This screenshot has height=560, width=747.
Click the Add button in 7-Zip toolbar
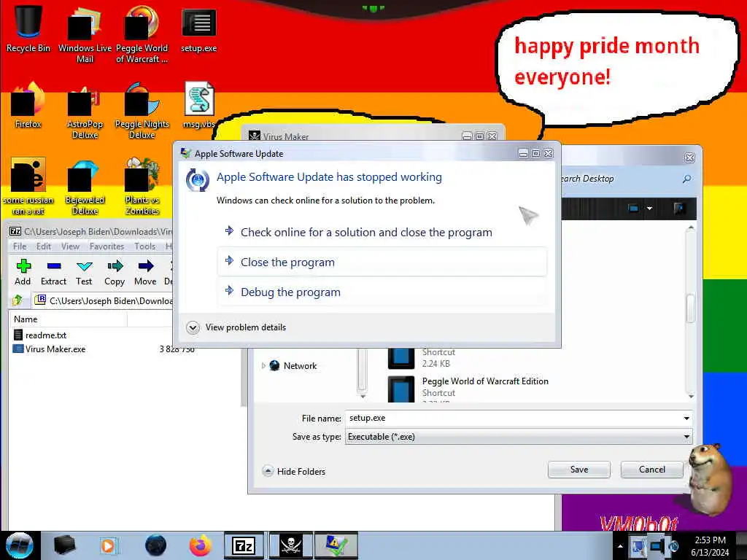(x=23, y=273)
